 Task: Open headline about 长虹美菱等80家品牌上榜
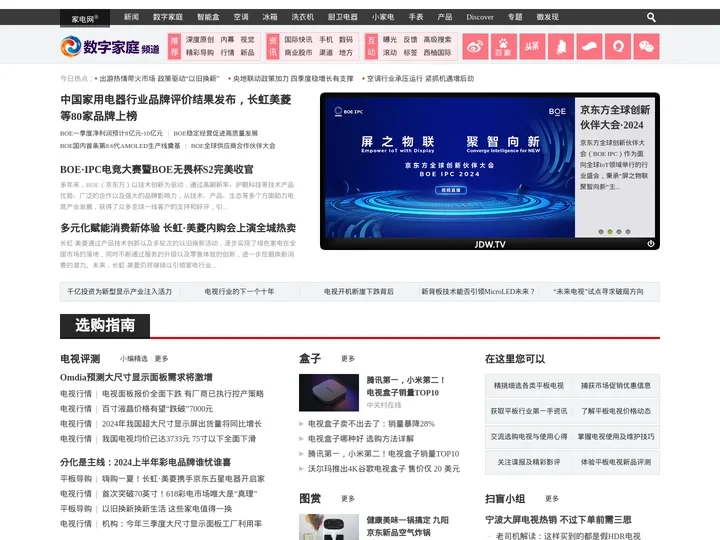[175, 107]
